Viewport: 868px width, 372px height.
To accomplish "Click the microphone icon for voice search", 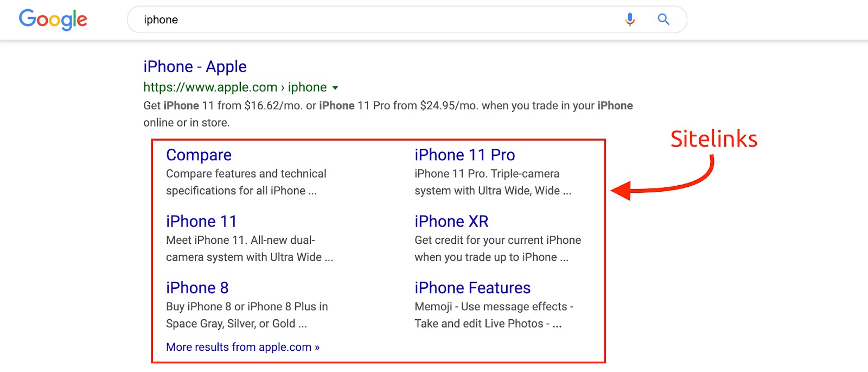I will 629,19.
